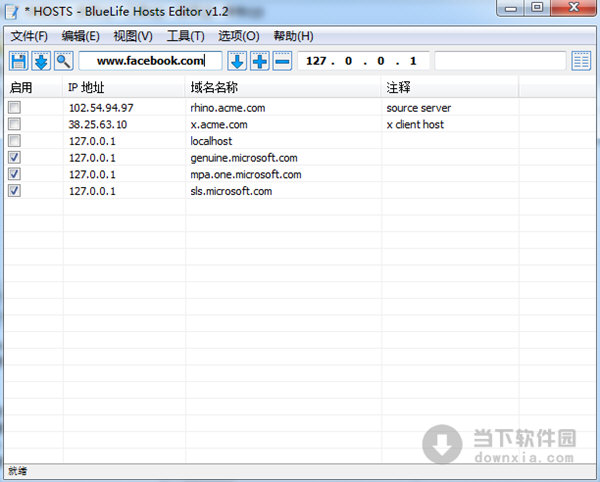Disable the genuine.microsoft.com entry checkbox
This screenshot has width=600, height=482.
click(x=15, y=158)
